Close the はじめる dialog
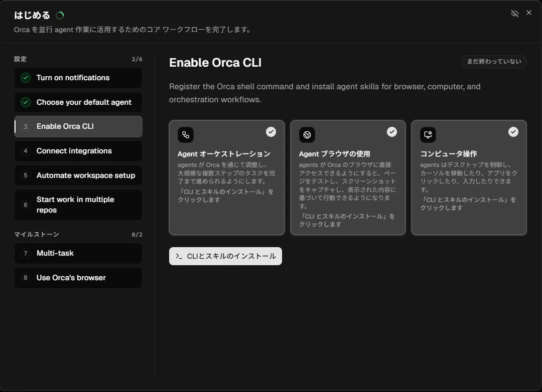 click(529, 13)
